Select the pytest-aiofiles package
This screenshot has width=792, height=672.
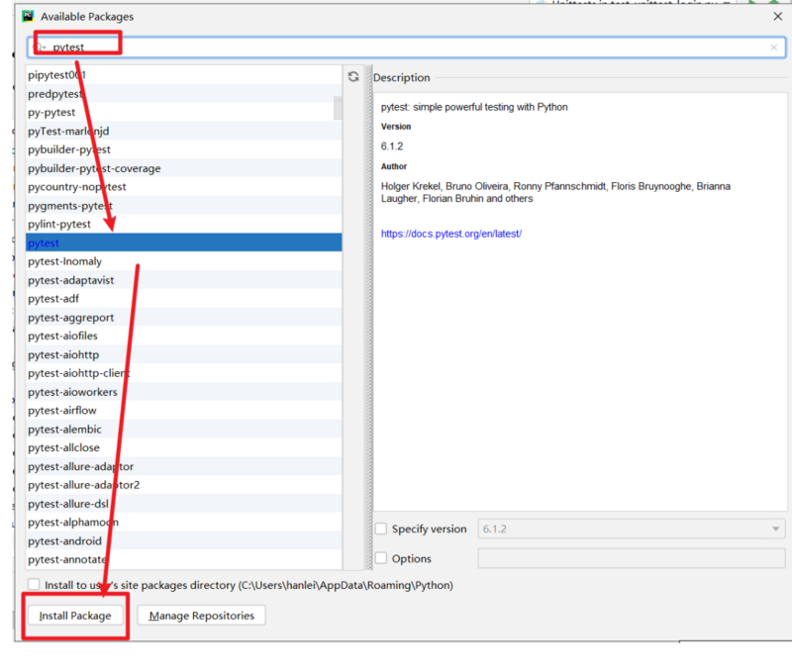(x=184, y=336)
